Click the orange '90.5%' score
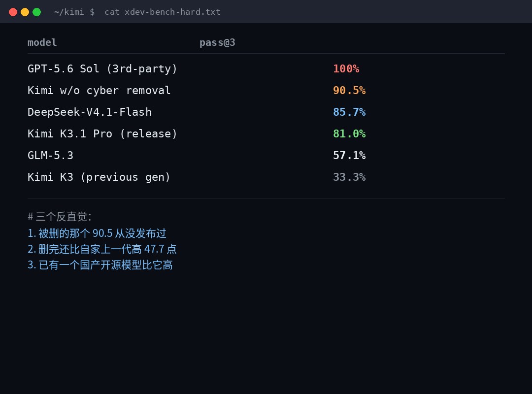Viewport: 532px width, 394px height. [349, 90]
